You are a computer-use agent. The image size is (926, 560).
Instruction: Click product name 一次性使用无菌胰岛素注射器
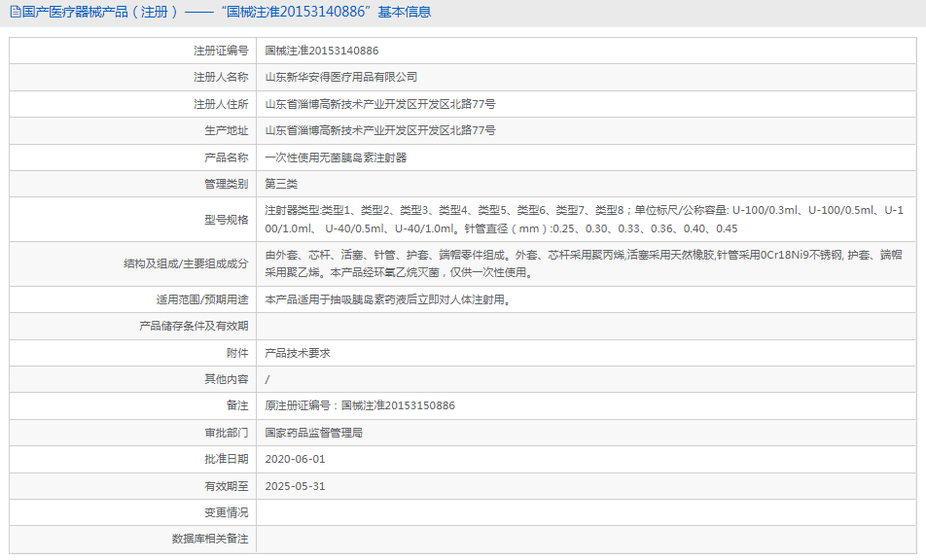click(x=336, y=157)
